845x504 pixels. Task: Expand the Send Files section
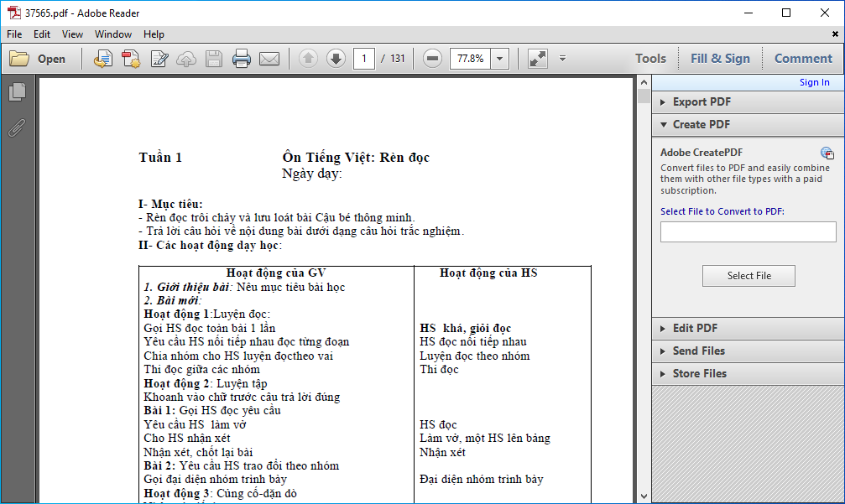[698, 351]
